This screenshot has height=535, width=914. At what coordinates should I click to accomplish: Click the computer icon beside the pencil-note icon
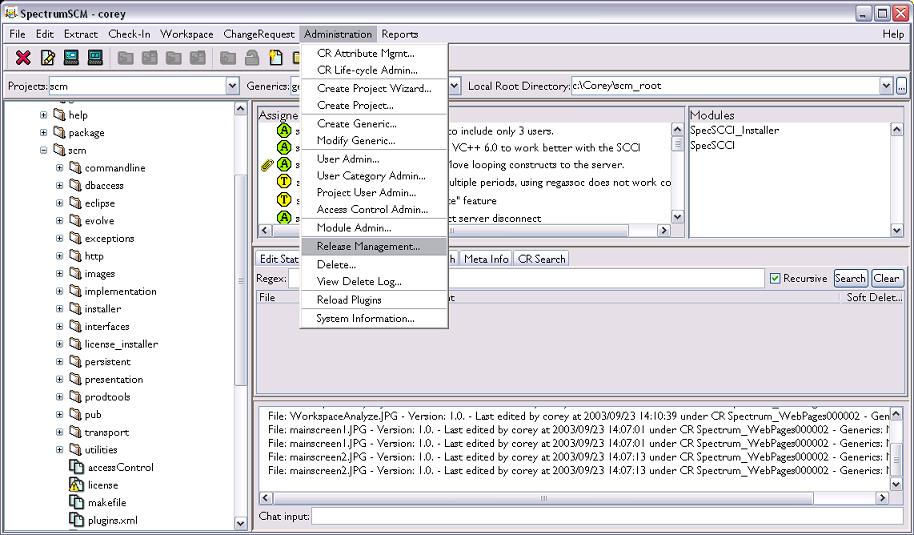tap(71, 58)
